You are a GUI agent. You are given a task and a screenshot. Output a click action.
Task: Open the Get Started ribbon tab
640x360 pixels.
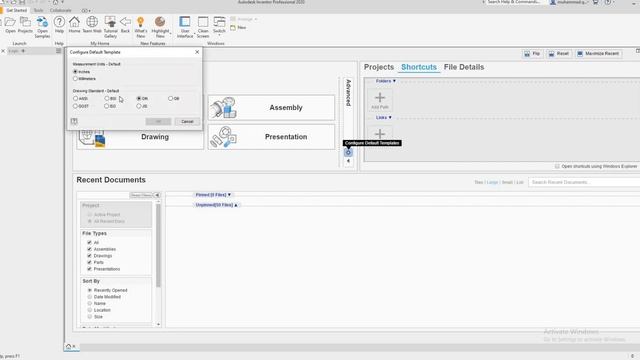click(x=16, y=10)
